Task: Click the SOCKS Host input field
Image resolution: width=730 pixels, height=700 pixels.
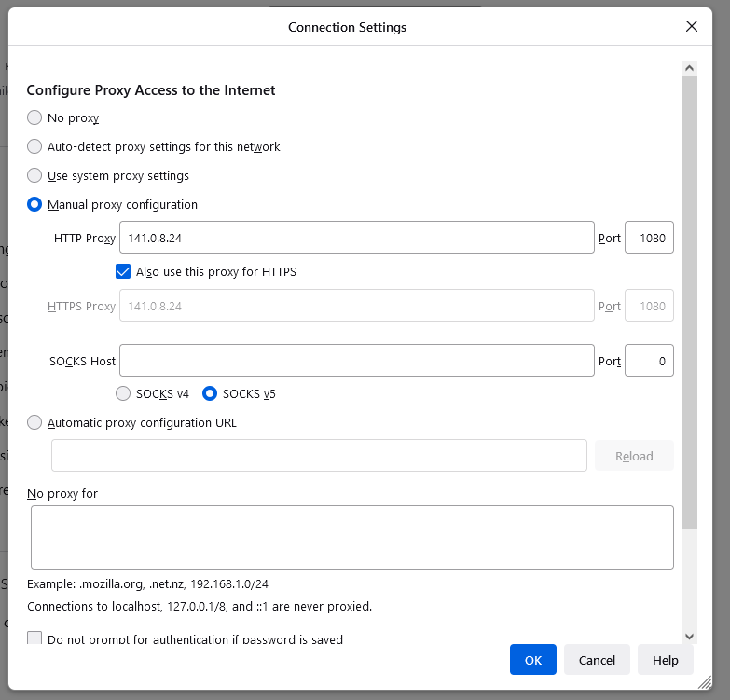Action: pyautogui.click(x=357, y=360)
